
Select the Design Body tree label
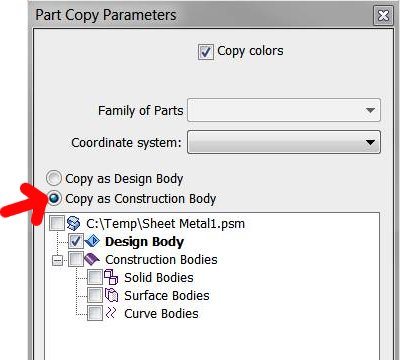pyautogui.click(x=144, y=242)
